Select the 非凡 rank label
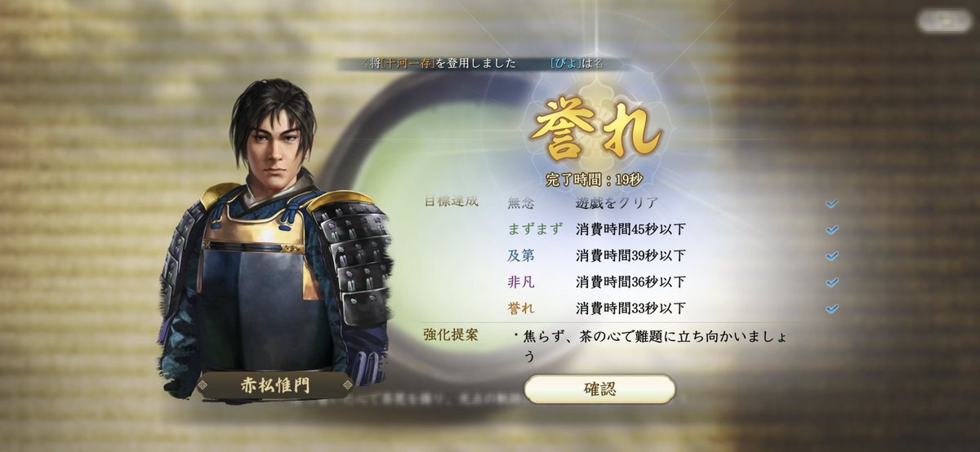The image size is (980, 452). (x=521, y=282)
